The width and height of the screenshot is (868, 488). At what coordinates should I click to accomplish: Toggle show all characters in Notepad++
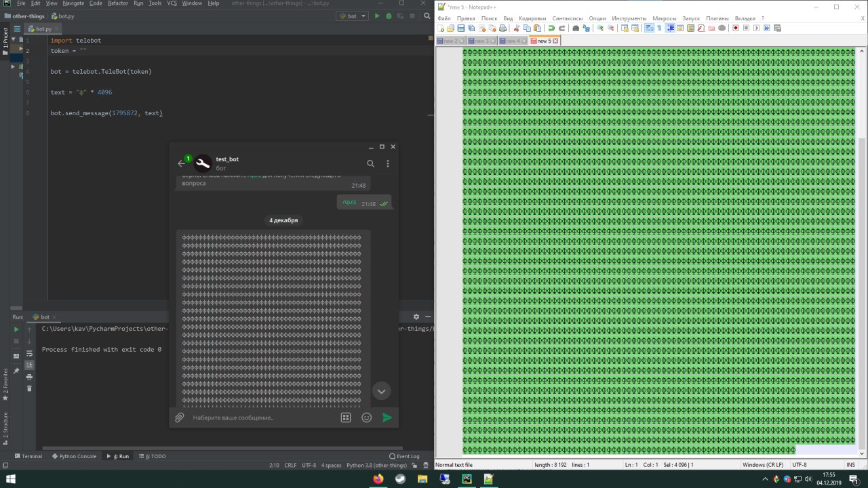pyautogui.click(x=660, y=28)
